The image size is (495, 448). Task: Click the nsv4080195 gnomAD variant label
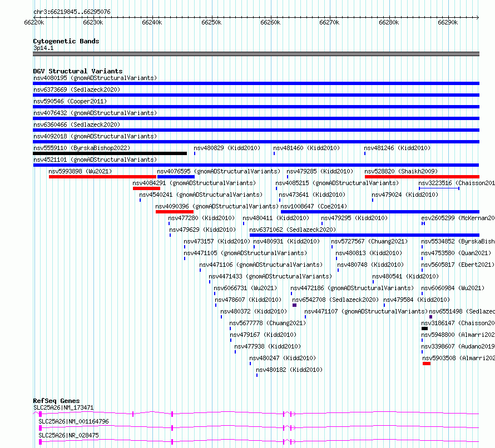(95, 78)
